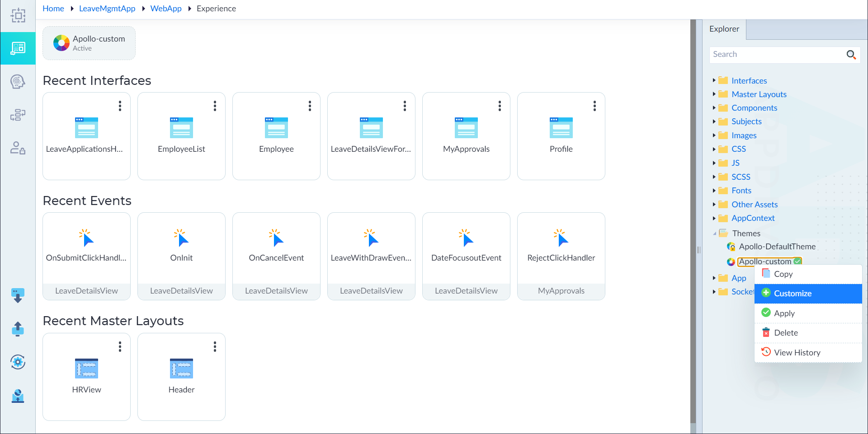Open the Subjects folder
Viewport: 868px width, 434px height.
point(746,121)
